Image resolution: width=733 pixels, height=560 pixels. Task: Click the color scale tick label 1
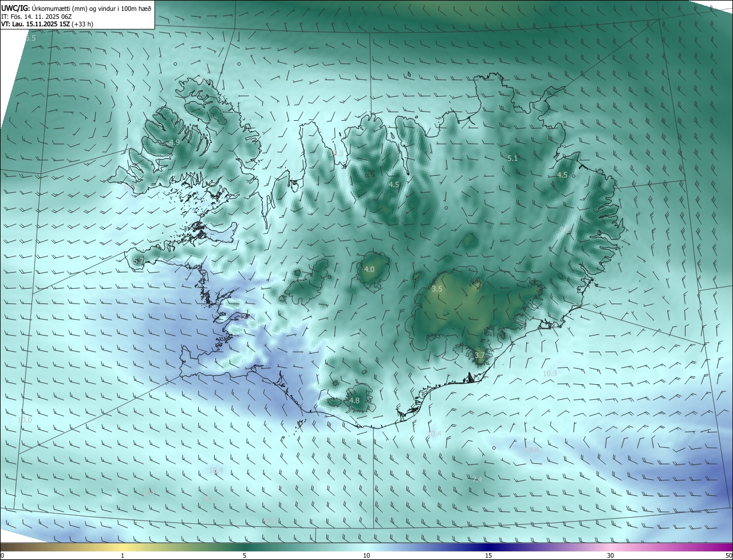[x=123, y=555]
